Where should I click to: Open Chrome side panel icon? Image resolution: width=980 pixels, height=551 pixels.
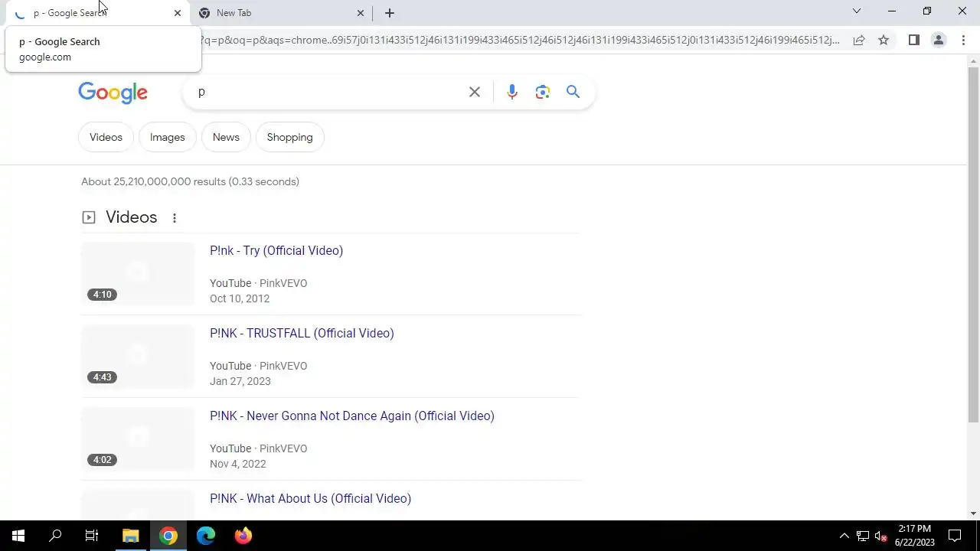point(913,40)
